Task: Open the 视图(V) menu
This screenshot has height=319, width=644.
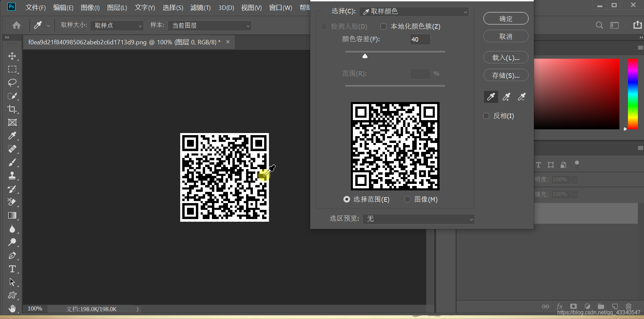Action: coord(251,8)
